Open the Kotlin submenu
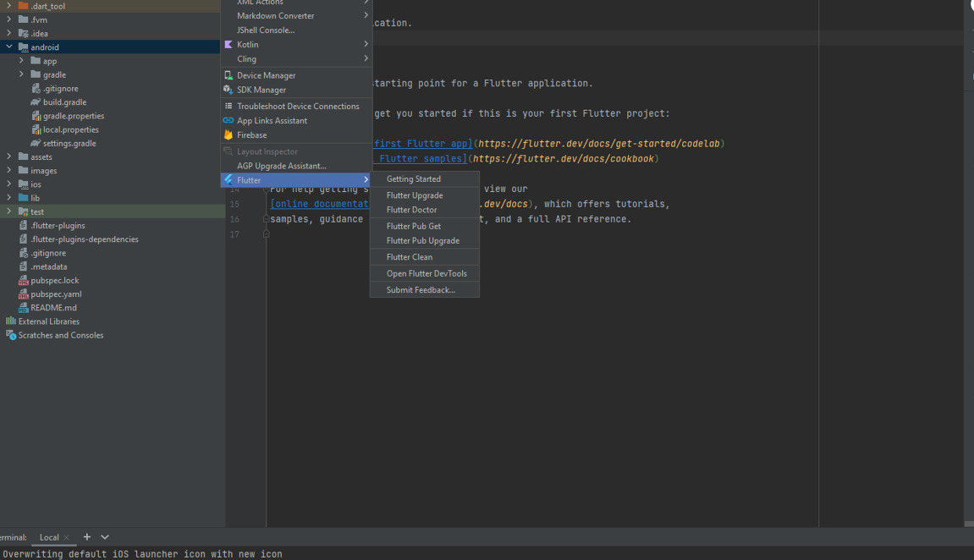 pos(296,44)
